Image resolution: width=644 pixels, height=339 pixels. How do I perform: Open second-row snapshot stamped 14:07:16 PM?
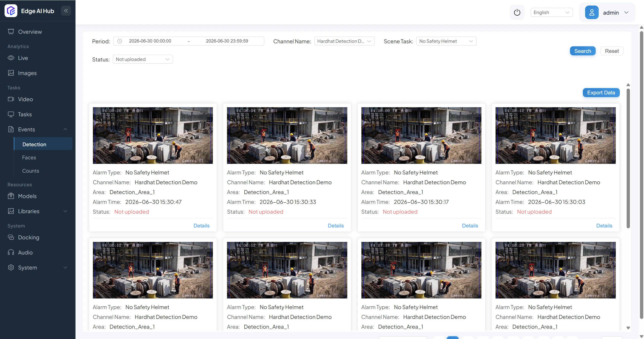pos(421,270)
